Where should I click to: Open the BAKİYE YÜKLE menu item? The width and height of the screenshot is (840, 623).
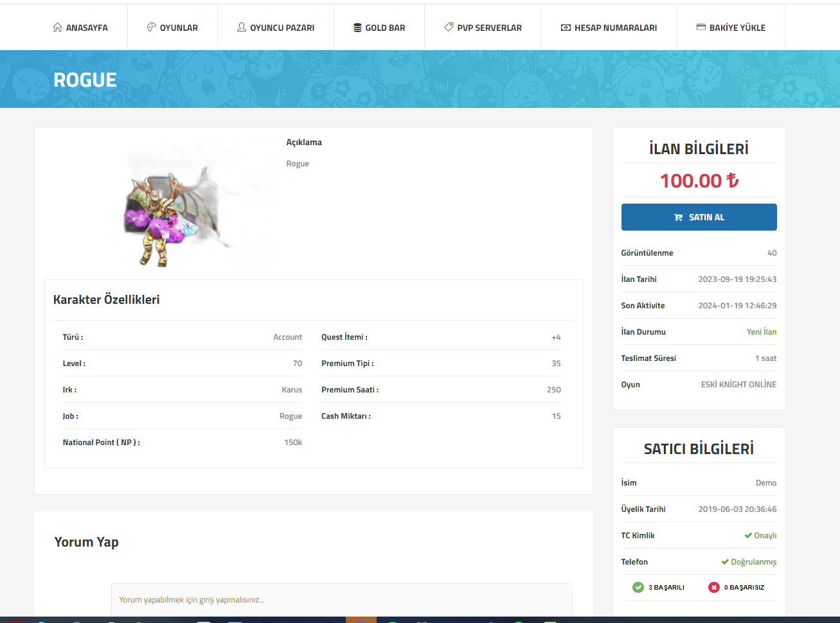737,28
